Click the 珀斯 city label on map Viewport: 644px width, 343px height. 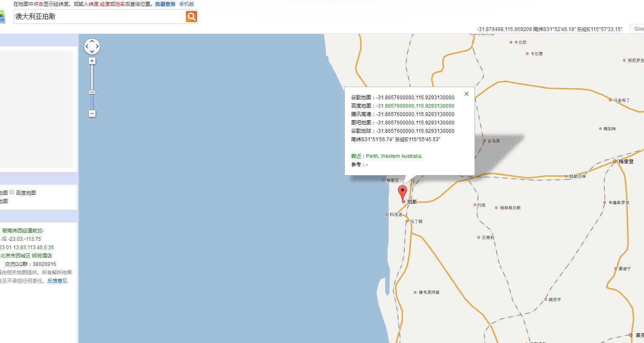[412, 202]
